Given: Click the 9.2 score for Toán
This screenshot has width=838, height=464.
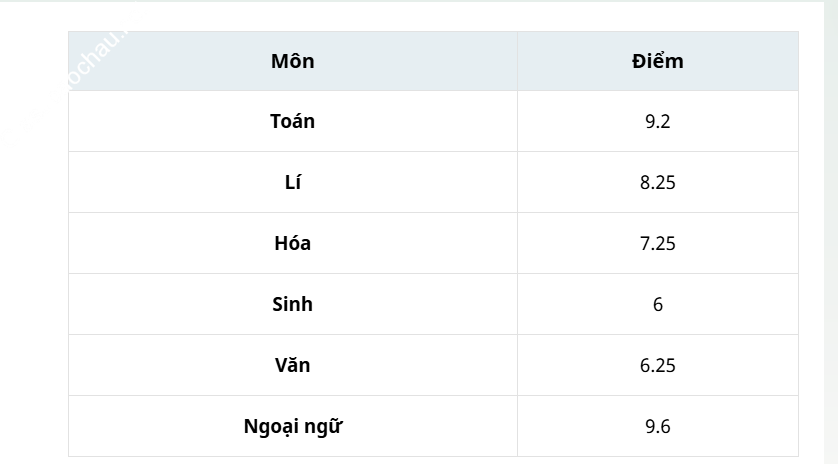Looking at the screenshot, I should point(657,122).
